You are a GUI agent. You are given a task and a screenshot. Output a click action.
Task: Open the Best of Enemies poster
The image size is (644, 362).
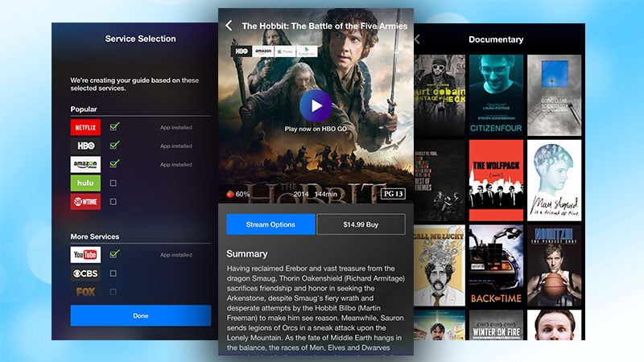440,180
